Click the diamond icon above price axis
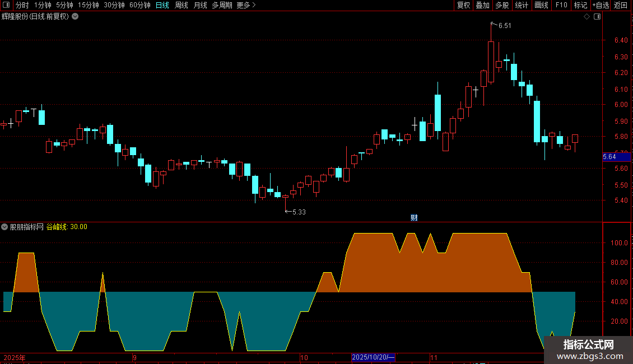Viewport: 633px width, 364px height. coord(587,17)
